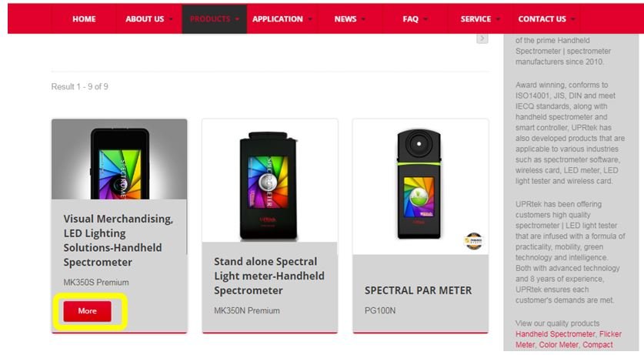
Task: Click the red More button
Action: 87,311
